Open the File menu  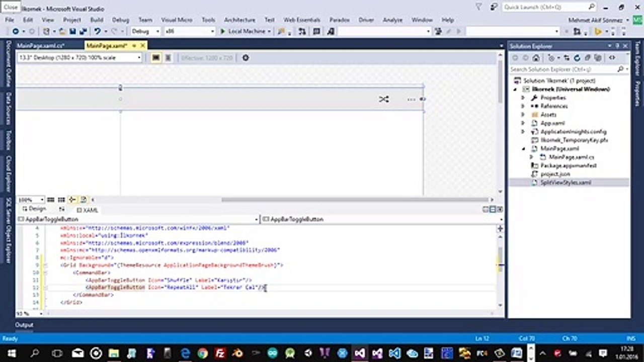click(10, 20)
